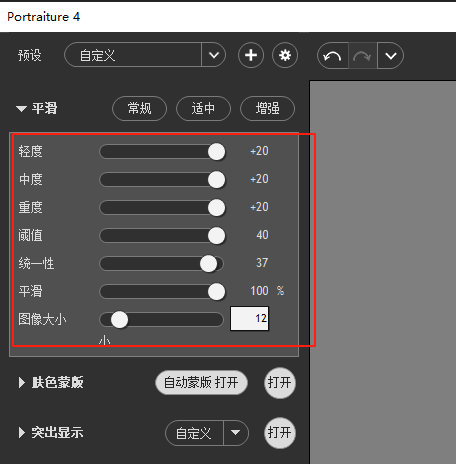Open the undo history dropdown arrow

(390, 56)
